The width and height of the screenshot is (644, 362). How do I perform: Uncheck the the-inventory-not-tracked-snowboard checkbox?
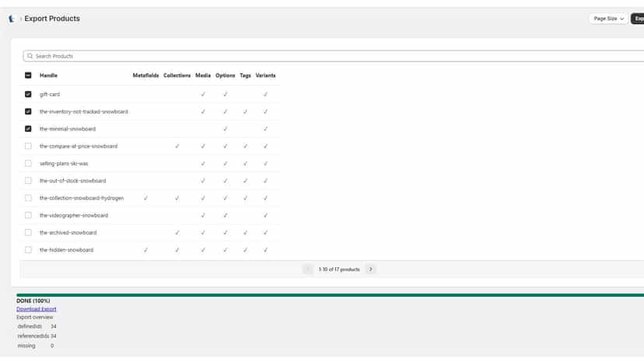point(28,111)
